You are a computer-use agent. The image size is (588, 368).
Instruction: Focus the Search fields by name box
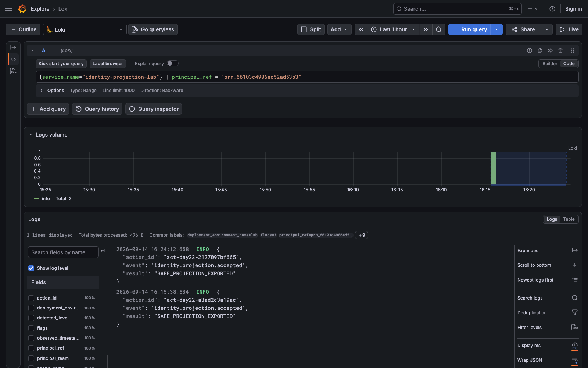pyautogui.click(x=63, y=252)
